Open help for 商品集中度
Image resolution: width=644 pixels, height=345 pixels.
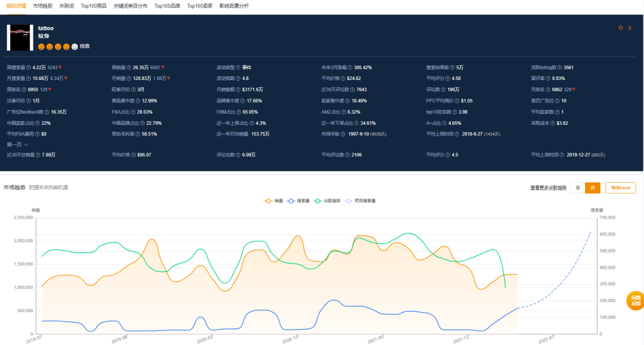point(138,101)
